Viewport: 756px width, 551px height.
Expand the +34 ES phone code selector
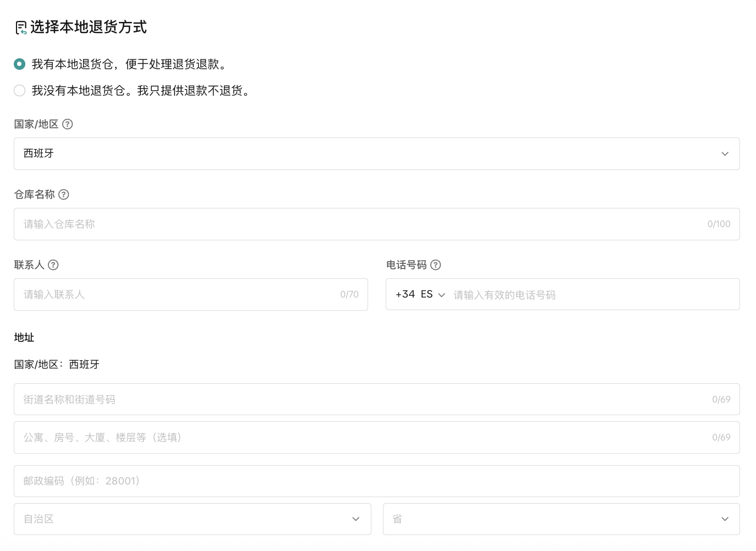pos(420,295)
